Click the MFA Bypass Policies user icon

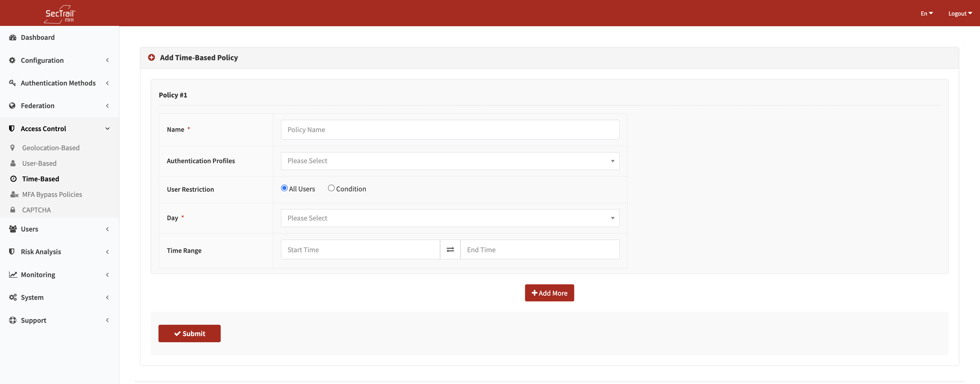(x=14, y=194)
